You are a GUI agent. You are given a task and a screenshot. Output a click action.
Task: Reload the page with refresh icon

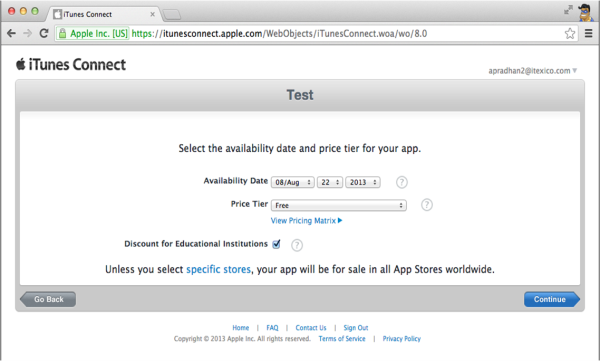pyautogui.click(x=44, y=33)
